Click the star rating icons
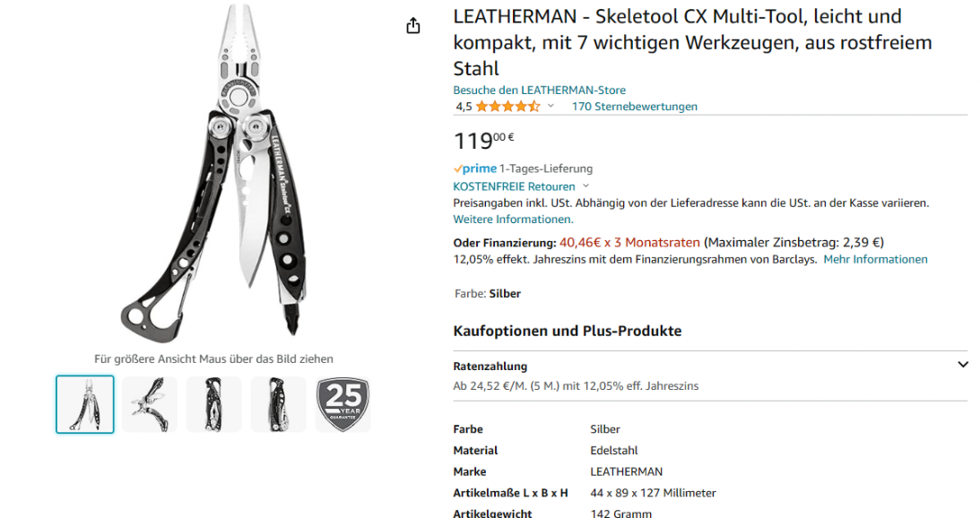Image resolution: width=980 pixels, height=518 pixels. point(507,107)
